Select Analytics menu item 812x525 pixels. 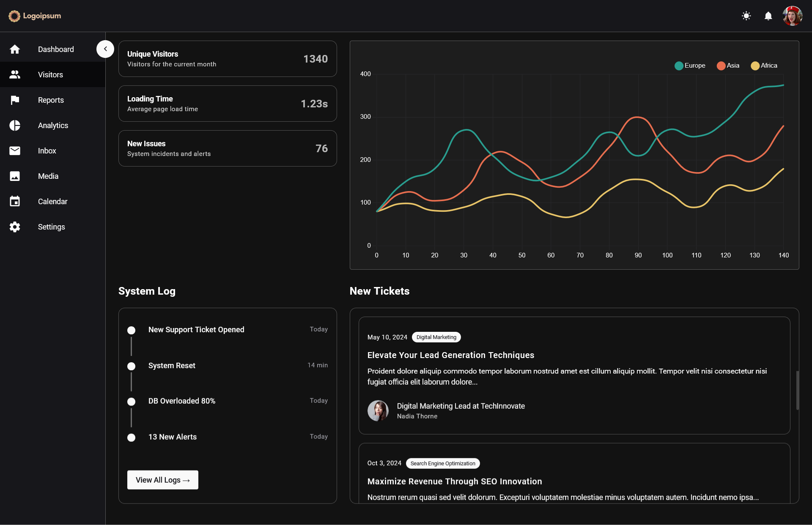53,126
